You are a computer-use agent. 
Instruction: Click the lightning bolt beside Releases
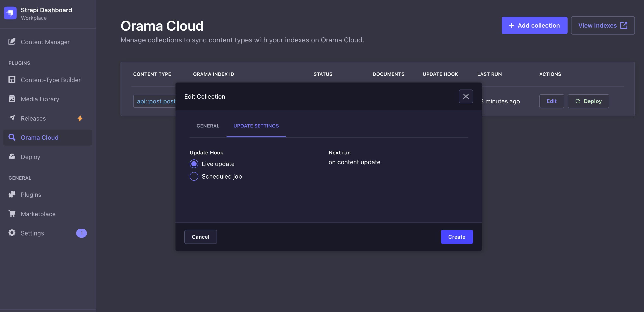pos(80,118)
